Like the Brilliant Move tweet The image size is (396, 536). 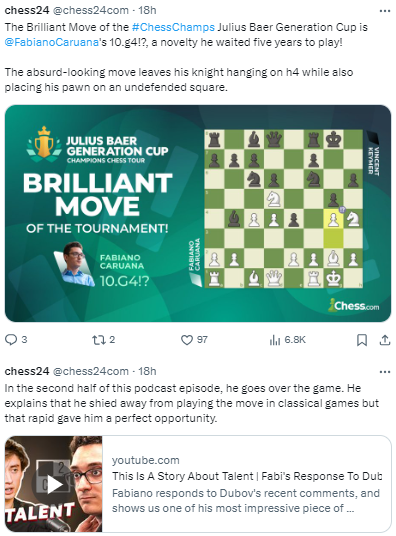tap(187, 340)
